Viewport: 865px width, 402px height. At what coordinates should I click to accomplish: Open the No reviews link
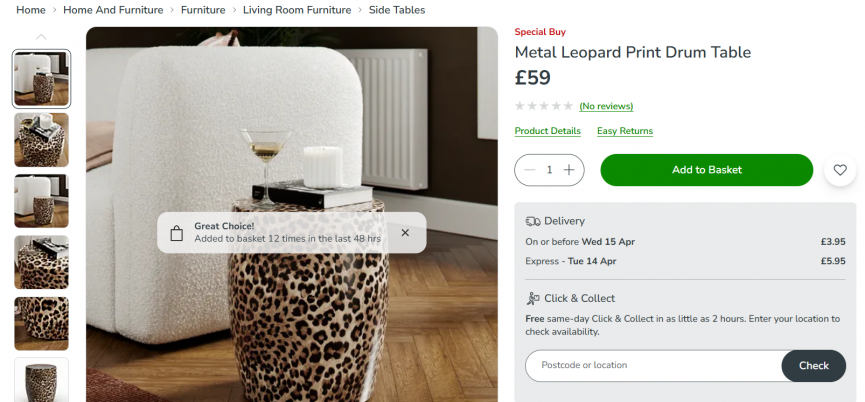click(x=606, y=106)
